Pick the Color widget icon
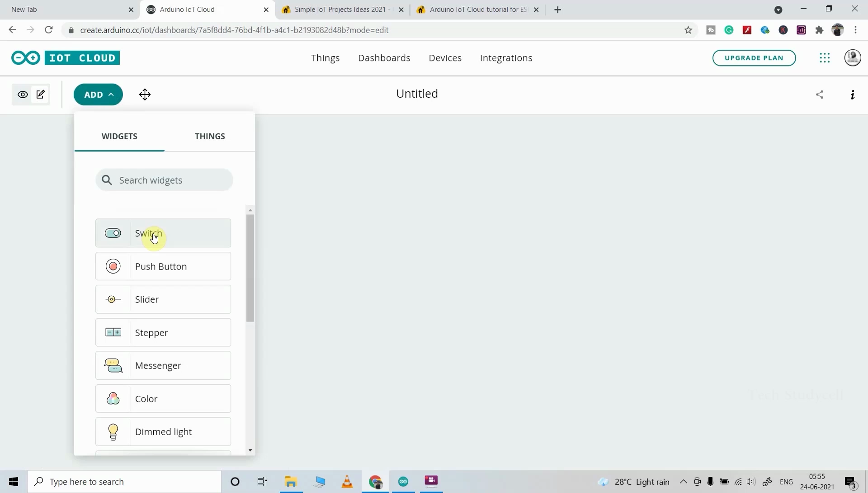This screenshot has width=868, height=493. click(113, 399)
